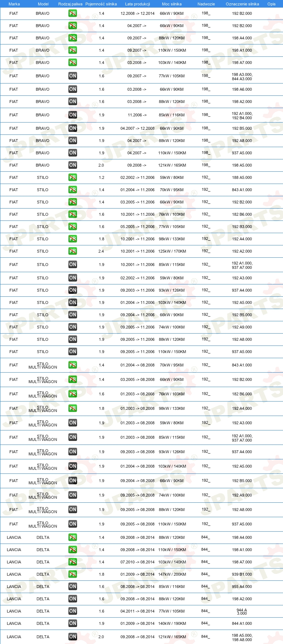The width and height of the screenshot is (283, 644).
Task: Click the engine code 955 A4.000
Action: (242, 587)
